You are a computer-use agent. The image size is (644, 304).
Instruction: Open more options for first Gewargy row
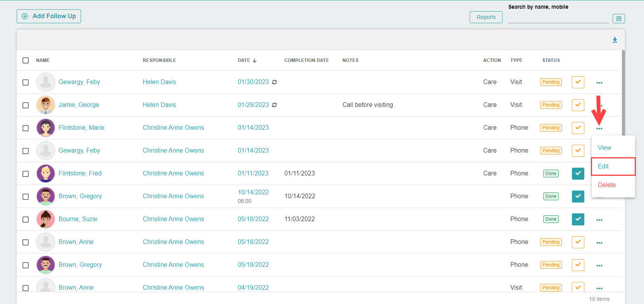(599, 83)
